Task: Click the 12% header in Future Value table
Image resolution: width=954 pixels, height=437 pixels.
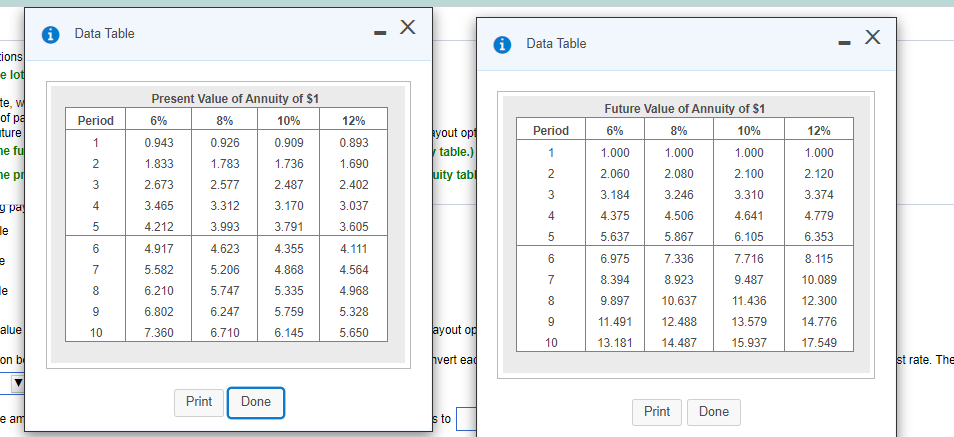Action: point(819,131)
